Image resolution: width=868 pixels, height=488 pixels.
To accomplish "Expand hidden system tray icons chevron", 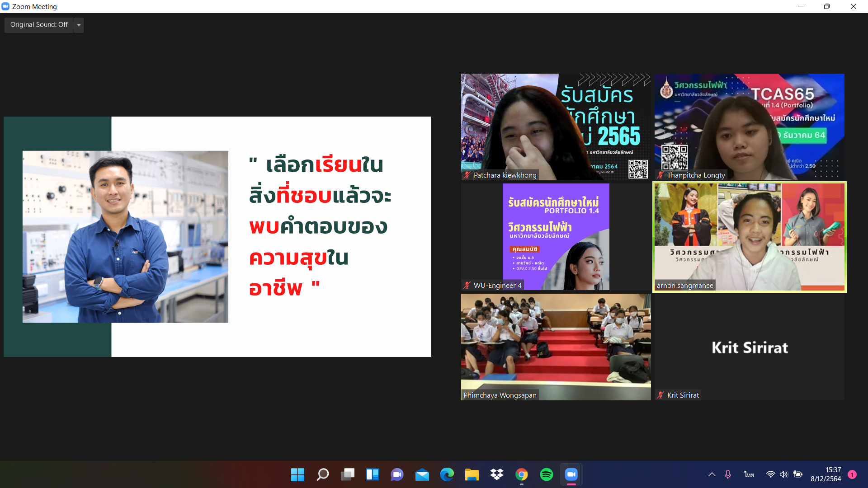I will point(712,474).
